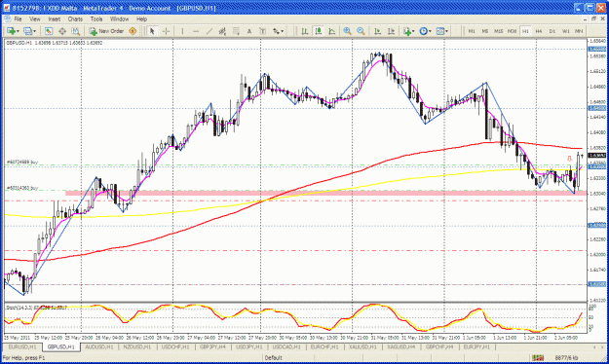Select the H4 timeframe
The height and width of the screenshot is (364, 609).
click(x=539, y=31)
